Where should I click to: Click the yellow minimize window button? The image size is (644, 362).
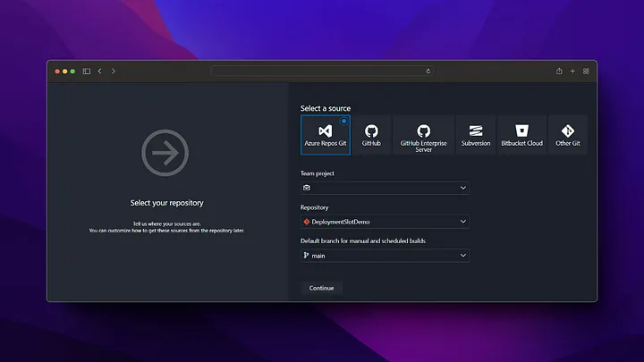[65, 71]
